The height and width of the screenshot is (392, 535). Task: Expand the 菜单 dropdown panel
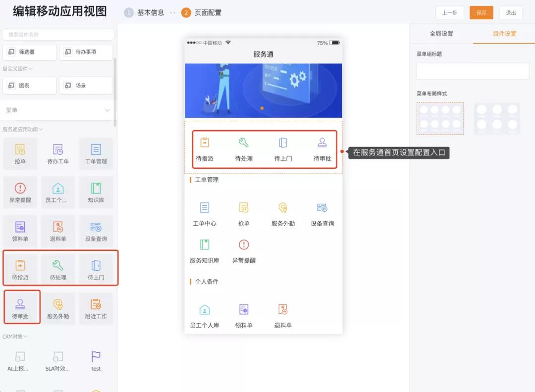(58, 110)
